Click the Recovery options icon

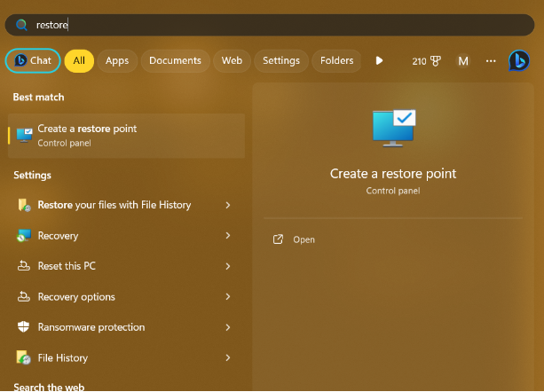(x=23, y=297)
